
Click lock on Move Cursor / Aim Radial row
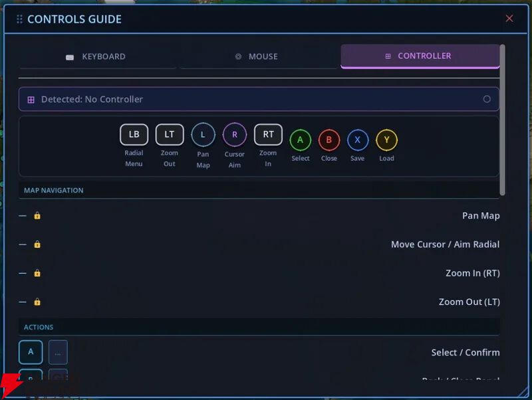click(37, 245)
